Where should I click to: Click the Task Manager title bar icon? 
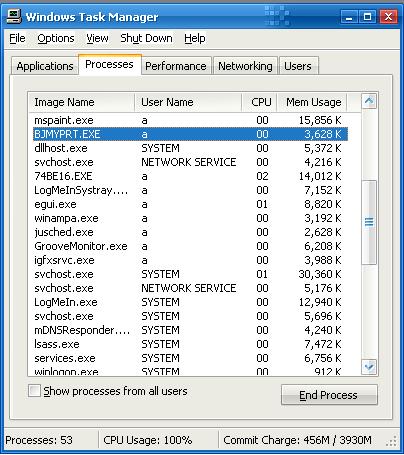14,16
